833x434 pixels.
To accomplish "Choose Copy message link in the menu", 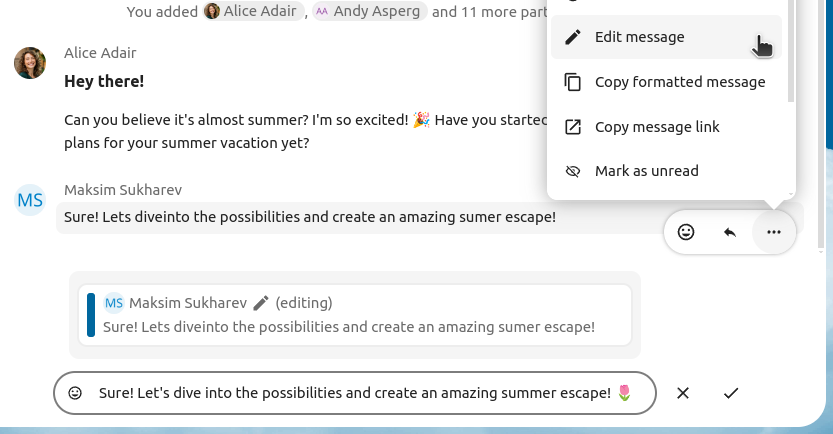I will pyautogui.click(x=657, y=127).
